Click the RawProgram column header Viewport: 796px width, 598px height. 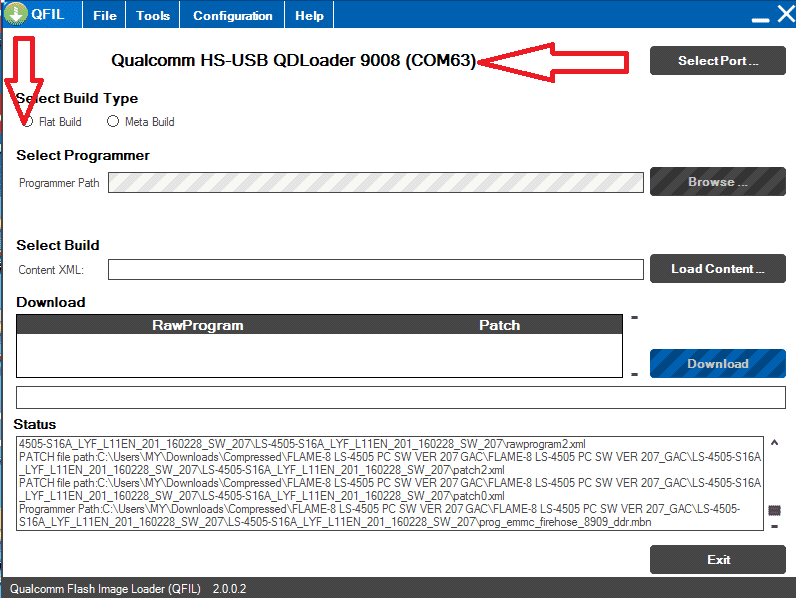click(x=197, y=325)
